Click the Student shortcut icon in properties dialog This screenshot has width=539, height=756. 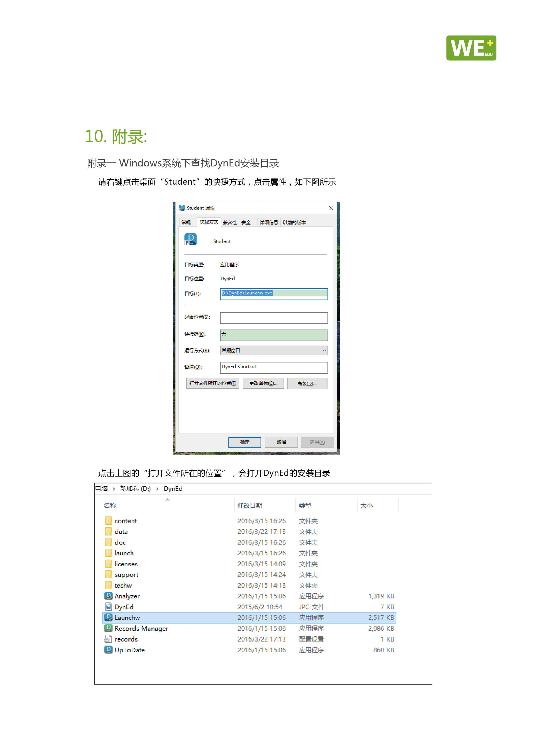191,239
